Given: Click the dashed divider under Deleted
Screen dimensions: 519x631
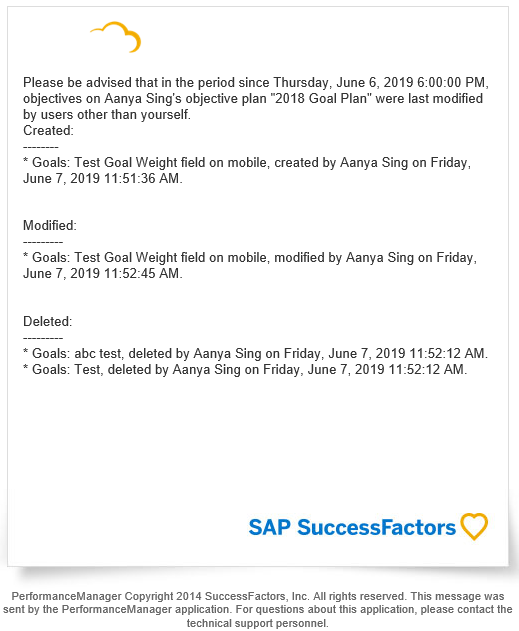Looking at the screenshot, I should click(43, 338).
